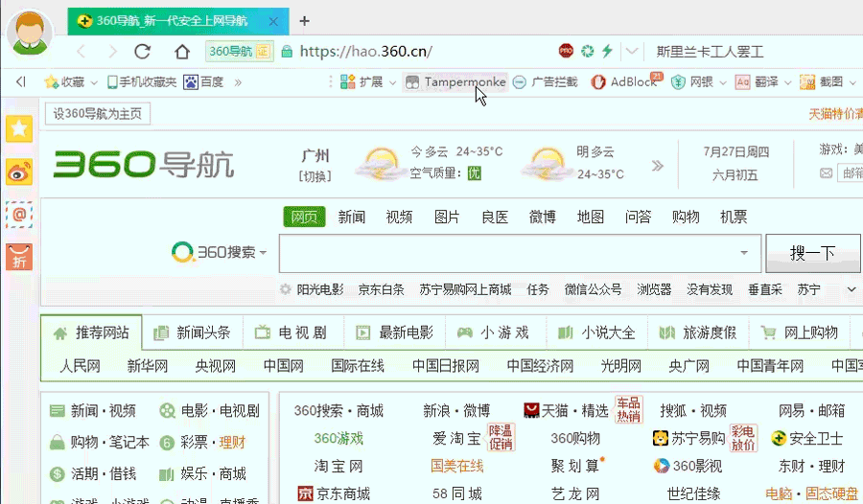Click the settings gear near 阳光电影
Image resolution: width=863 pixels, height=504 pixels.
[x=285, y=289]
